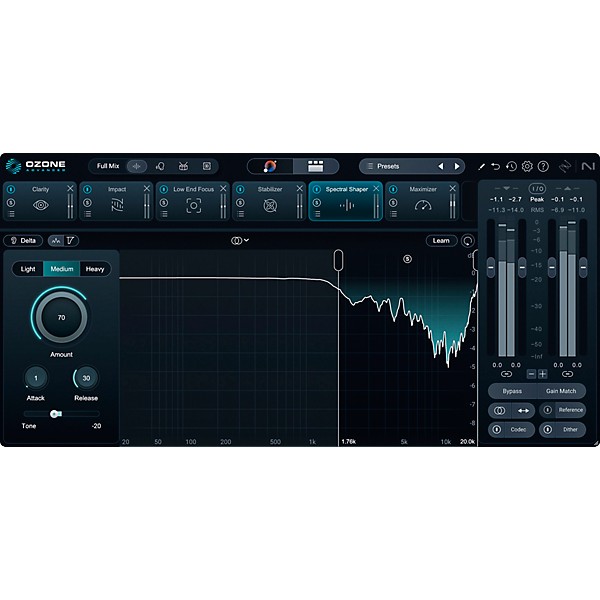Image resolution: width=600 pixels, height=600 pixels.
Task: Click the 1.76k band boundary handle
Action: pyautogui.click(x=338, y=260)
